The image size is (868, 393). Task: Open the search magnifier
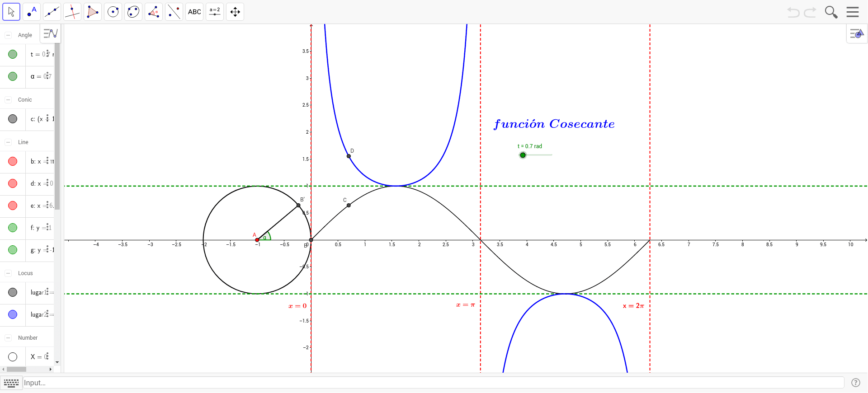click(831, 12)
